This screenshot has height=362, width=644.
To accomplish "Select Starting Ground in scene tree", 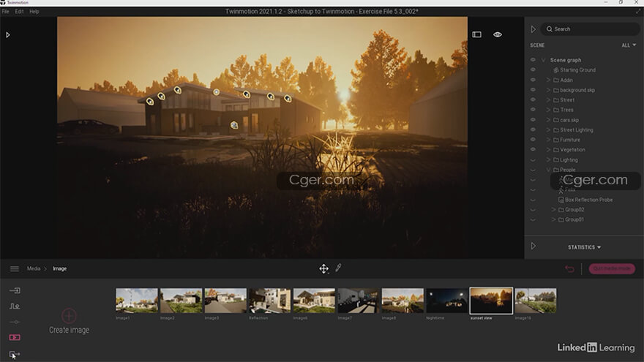I will 577,70.
